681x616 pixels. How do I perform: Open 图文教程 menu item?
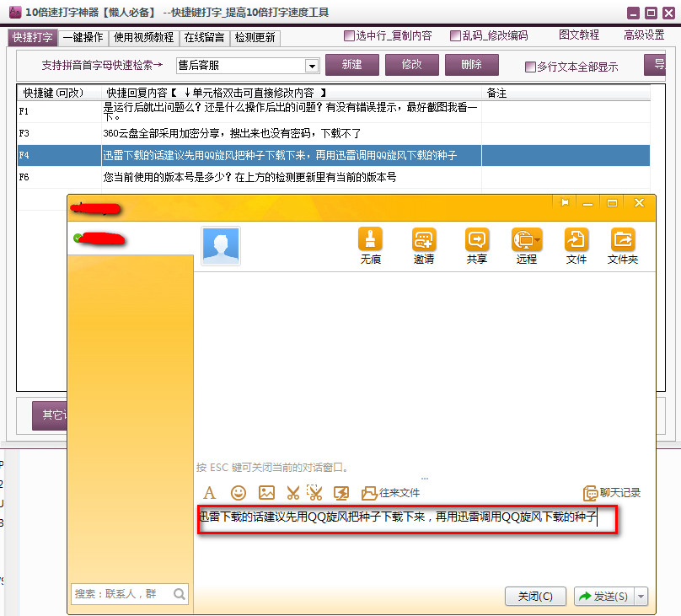(579, 35)
